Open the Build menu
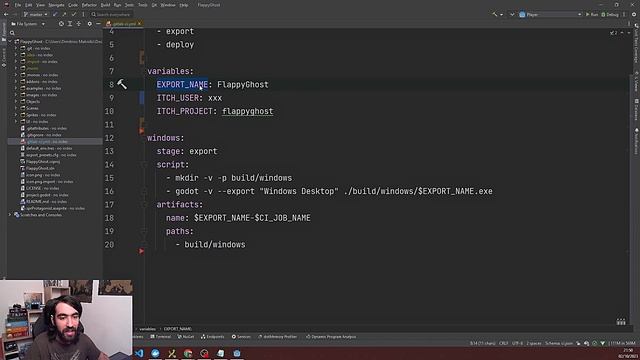The height and width of the screenshot is (360, 640). coord(105,5)
